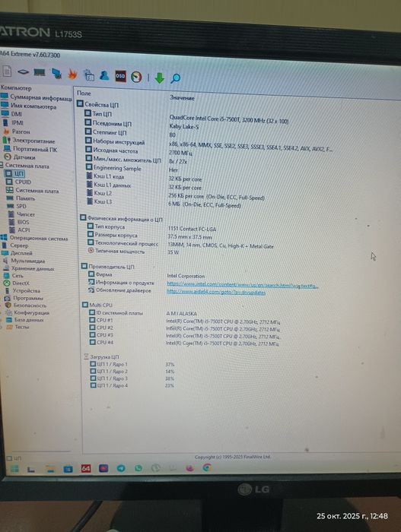This screenshot has height=532, width=401.
Task: Select the Системная плата parent node
Action: tap(26, 166)
